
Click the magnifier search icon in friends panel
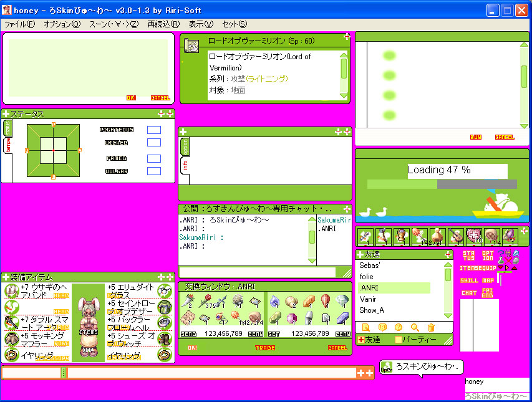[415, 327]
